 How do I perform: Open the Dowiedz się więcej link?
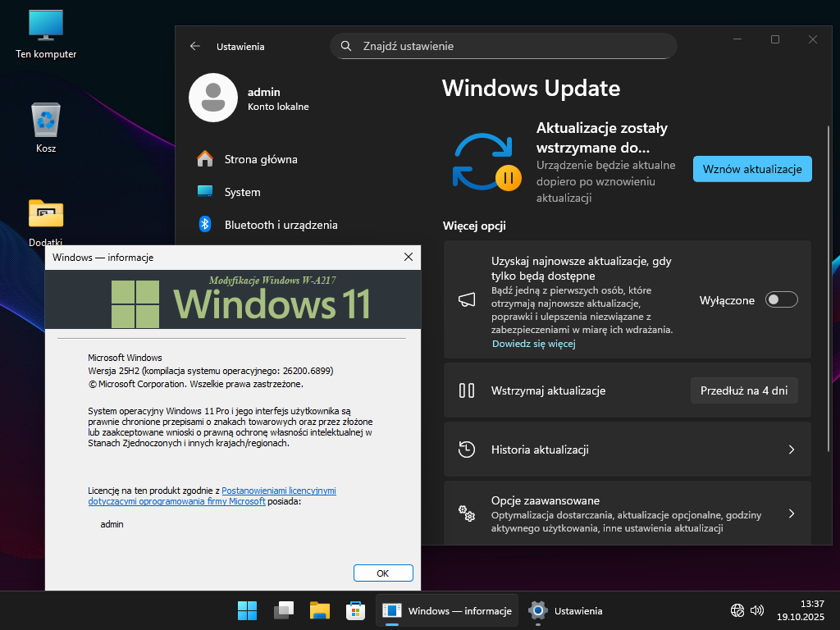pos(533,344)
